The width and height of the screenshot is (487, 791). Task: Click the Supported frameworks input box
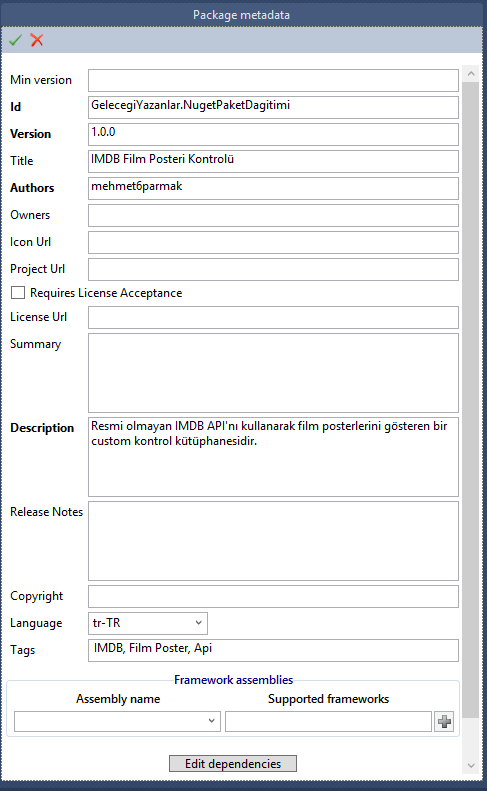329,721
